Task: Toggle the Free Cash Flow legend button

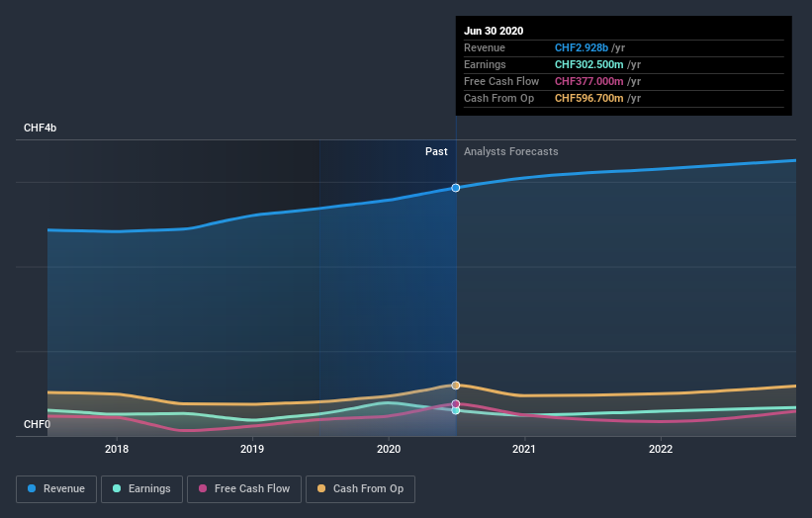Action: point(244,489)
